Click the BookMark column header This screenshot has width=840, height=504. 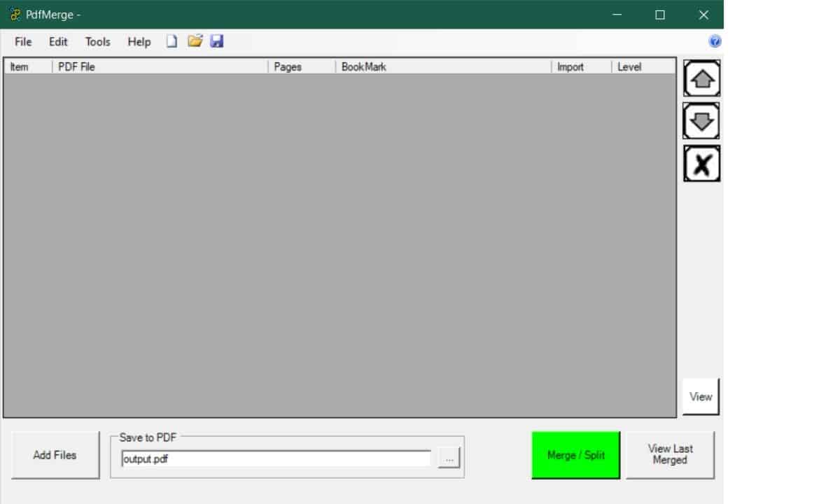point(442,67)
